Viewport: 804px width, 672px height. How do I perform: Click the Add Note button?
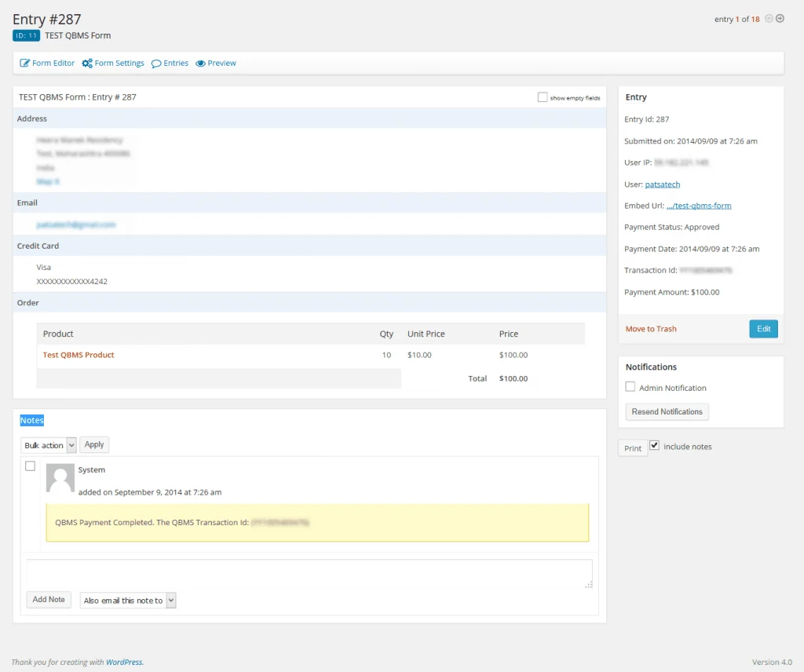tap(49, 599)
